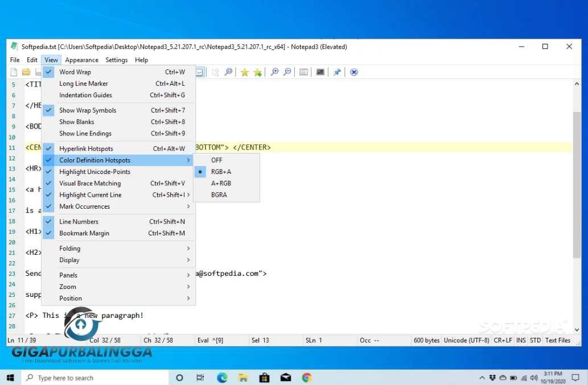Viewport: 588px width, 385px height.
Task: Uncheck Word Wrap in View menu
Action: [x=75, y=72]
